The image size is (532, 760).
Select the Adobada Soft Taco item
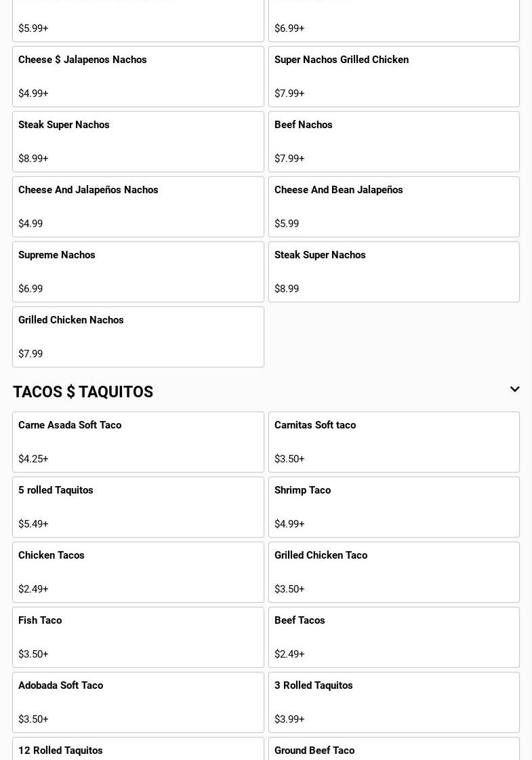tap(138, 702)
